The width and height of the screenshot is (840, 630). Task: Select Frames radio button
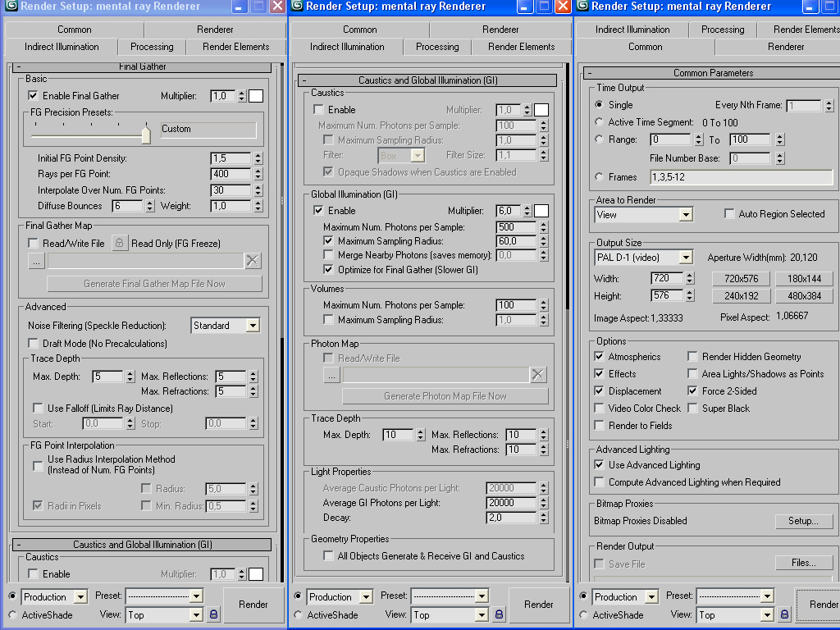pos(600,177)
